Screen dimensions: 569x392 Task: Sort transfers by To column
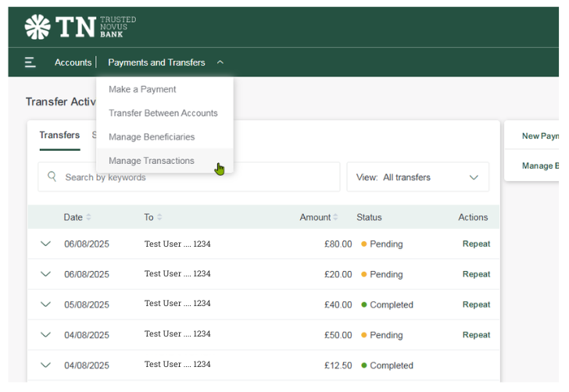(x=152, y=217)
